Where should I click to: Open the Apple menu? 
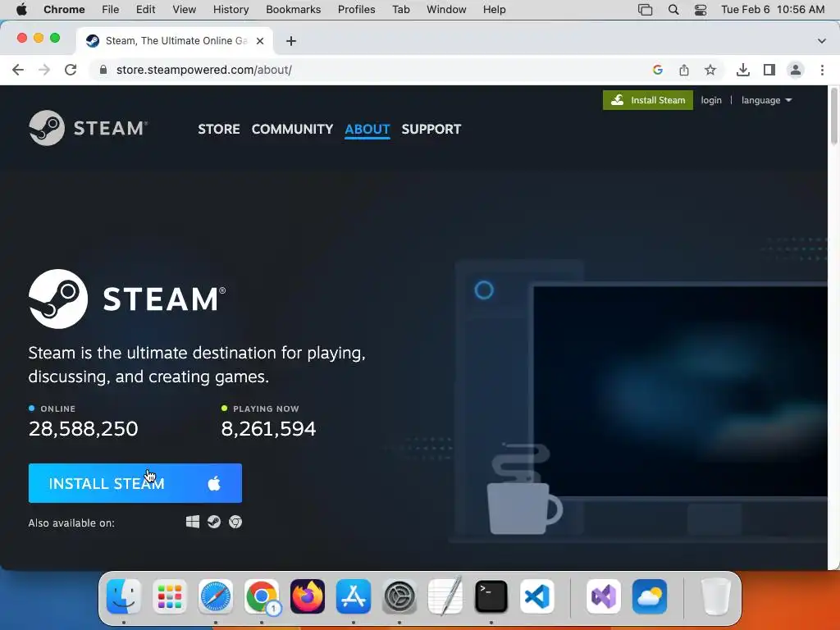click(21, 10)
